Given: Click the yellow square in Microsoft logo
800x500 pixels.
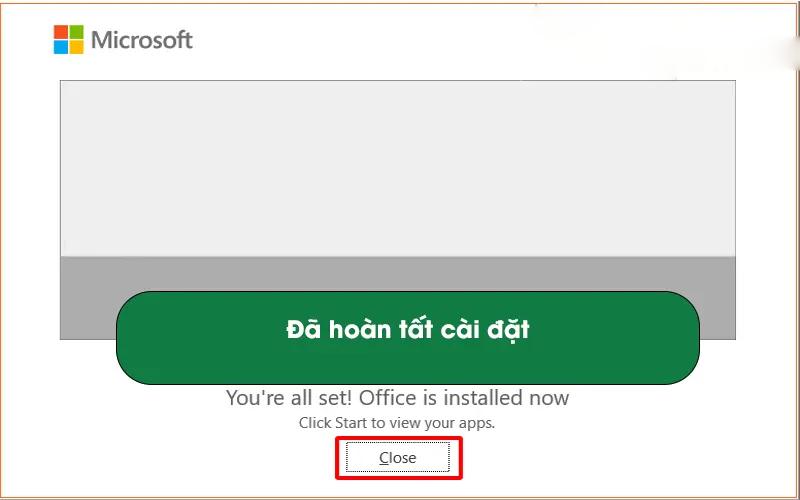Looking at the screenshot, I should [x=77, y=47].
